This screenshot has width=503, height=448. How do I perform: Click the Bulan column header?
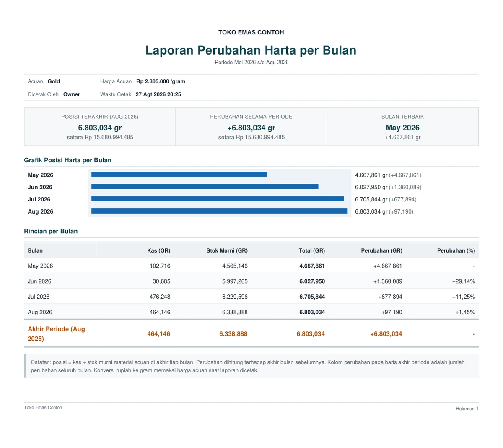click(35, 250)
